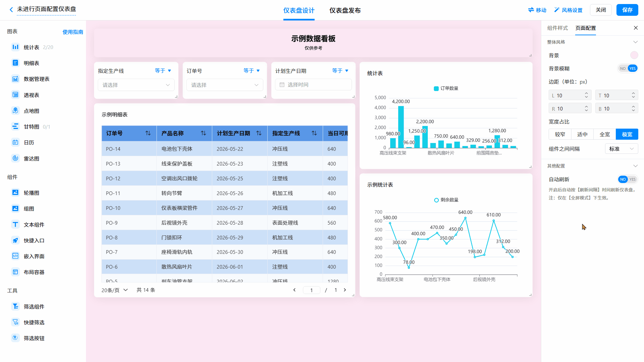Sort table by 产品名称 column
The height and width of the screenshot is (362, 644).
[203, 133]
